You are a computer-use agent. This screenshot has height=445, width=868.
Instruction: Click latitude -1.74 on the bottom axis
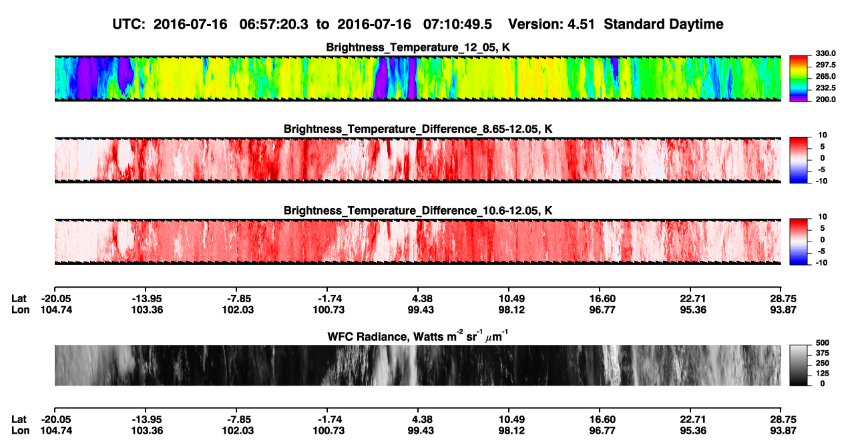(327, 420)
